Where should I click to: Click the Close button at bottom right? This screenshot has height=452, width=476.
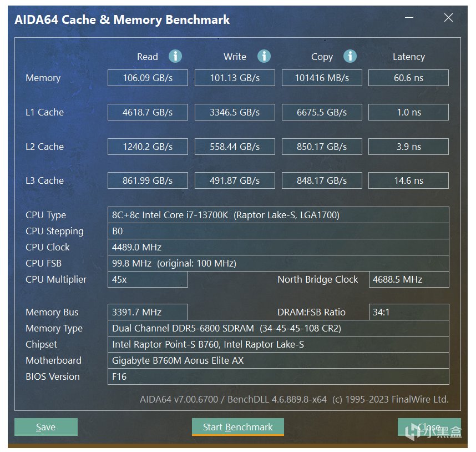tap(429, 427)
